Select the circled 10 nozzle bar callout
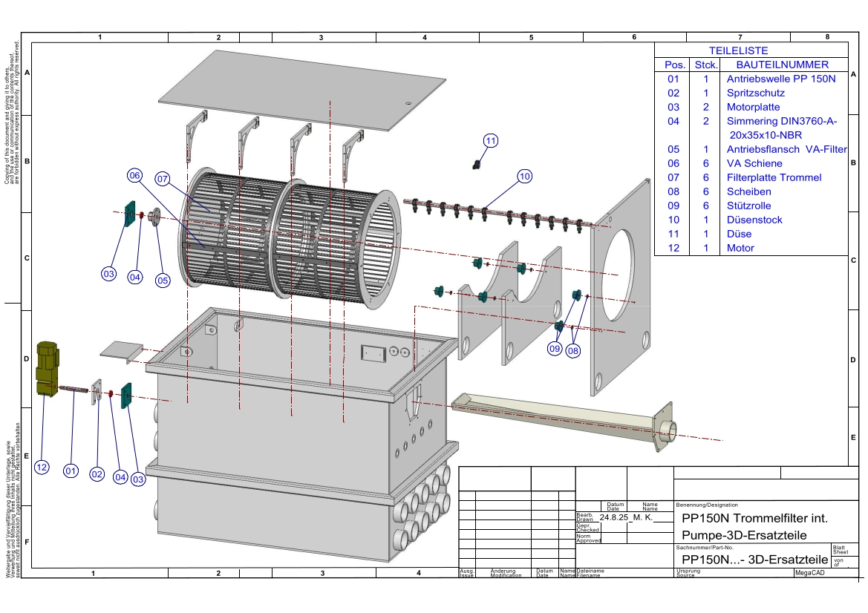The height and width of the screenshot is (613, 868). (524, 176)
